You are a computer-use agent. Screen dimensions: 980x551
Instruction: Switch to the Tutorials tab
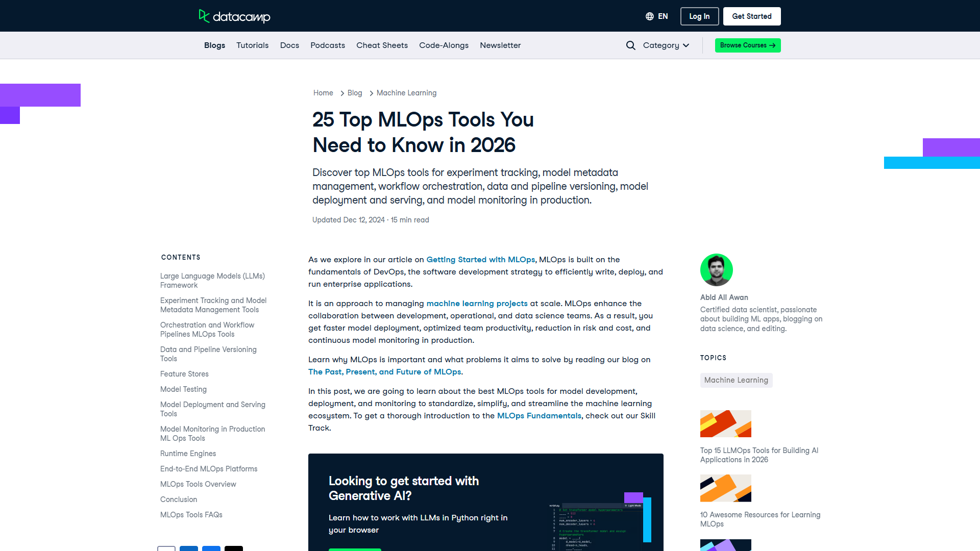pyautogui.click(x=252, y=45)
